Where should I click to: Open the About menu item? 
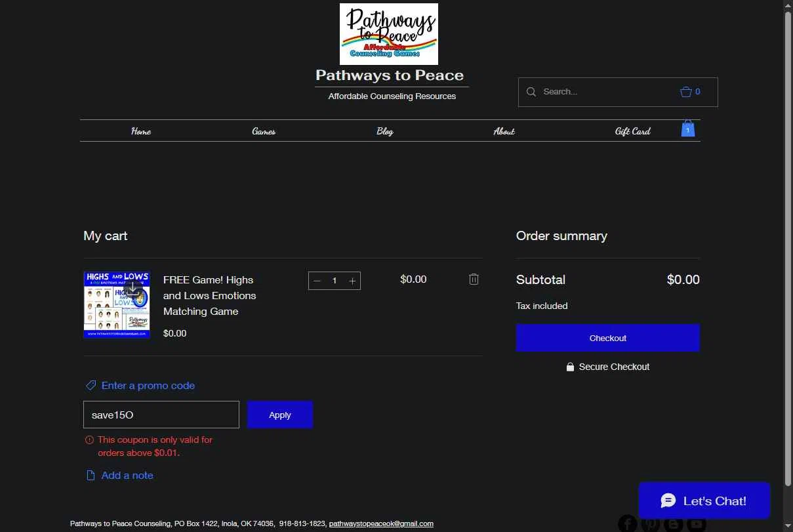point(504,131)
